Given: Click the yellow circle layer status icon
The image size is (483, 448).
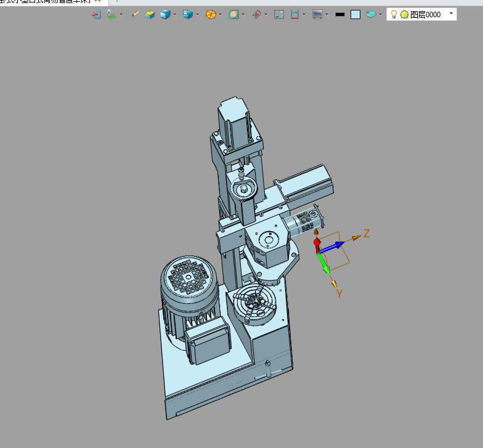Looking at the screenshot, I should [x=404, y=15].
